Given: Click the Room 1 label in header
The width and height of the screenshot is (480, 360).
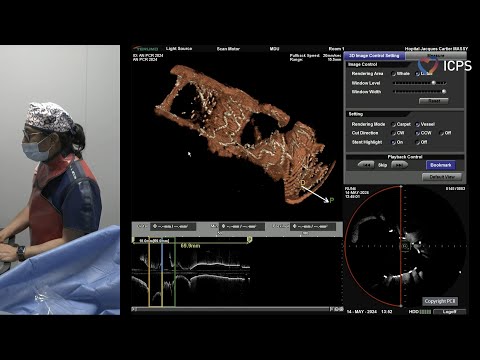Looking at the screenshot, I should 336,49.
